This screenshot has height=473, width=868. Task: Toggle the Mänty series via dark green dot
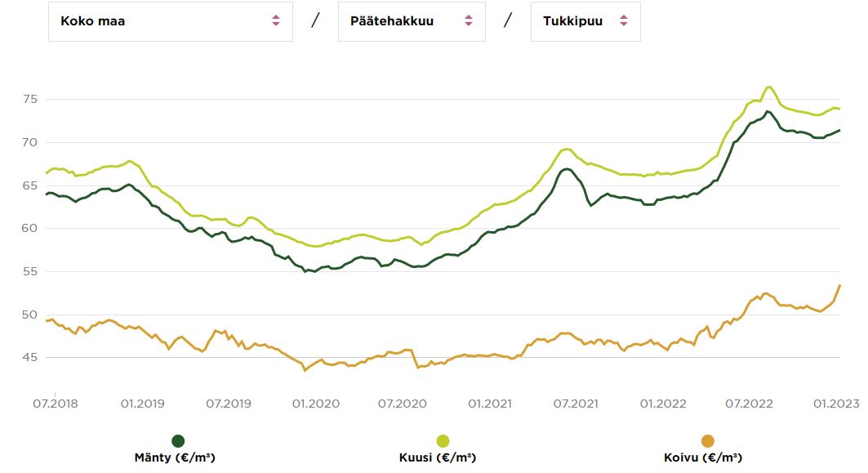tap(179, 441)
